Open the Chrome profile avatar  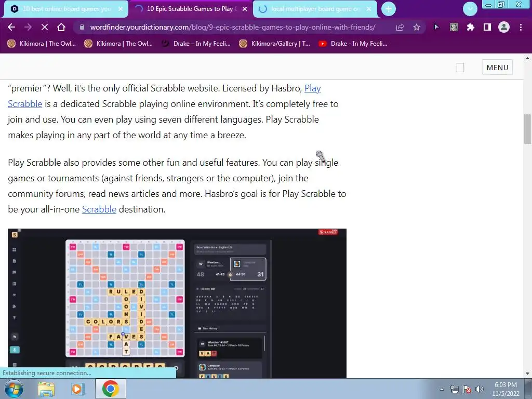coord(504,27)
